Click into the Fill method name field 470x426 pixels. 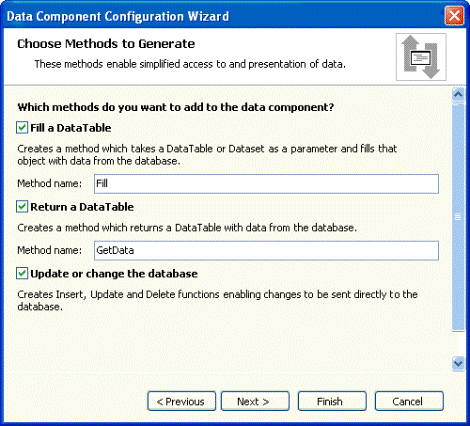(266, 184)
